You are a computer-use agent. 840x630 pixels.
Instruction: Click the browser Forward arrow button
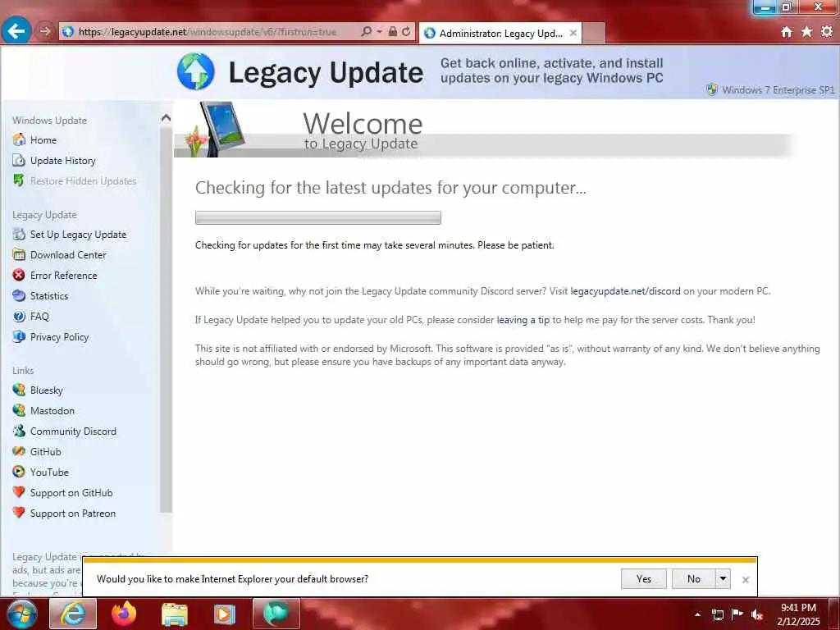click(45, 31)
